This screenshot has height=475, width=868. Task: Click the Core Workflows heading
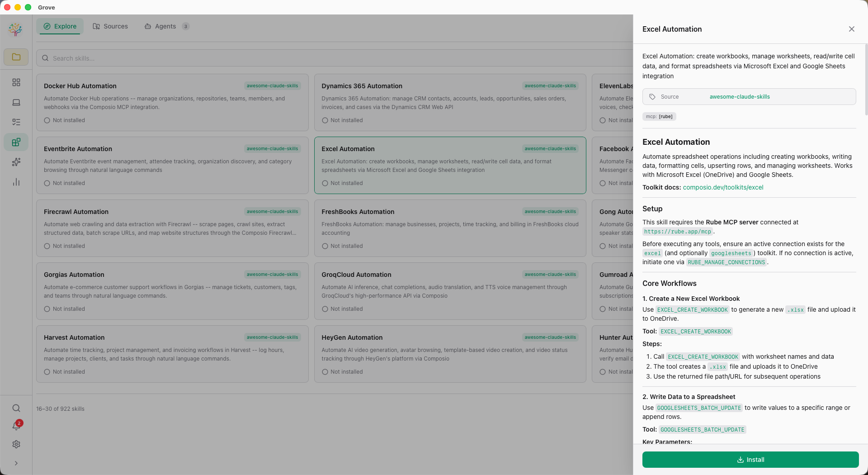669,284
